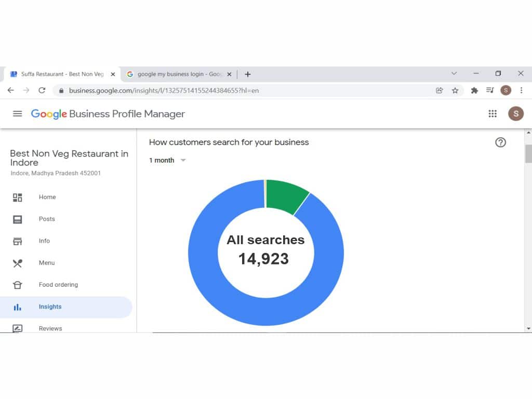This screenshot has width=532, height=399.
Task: Reload the page
Action: 42,90
